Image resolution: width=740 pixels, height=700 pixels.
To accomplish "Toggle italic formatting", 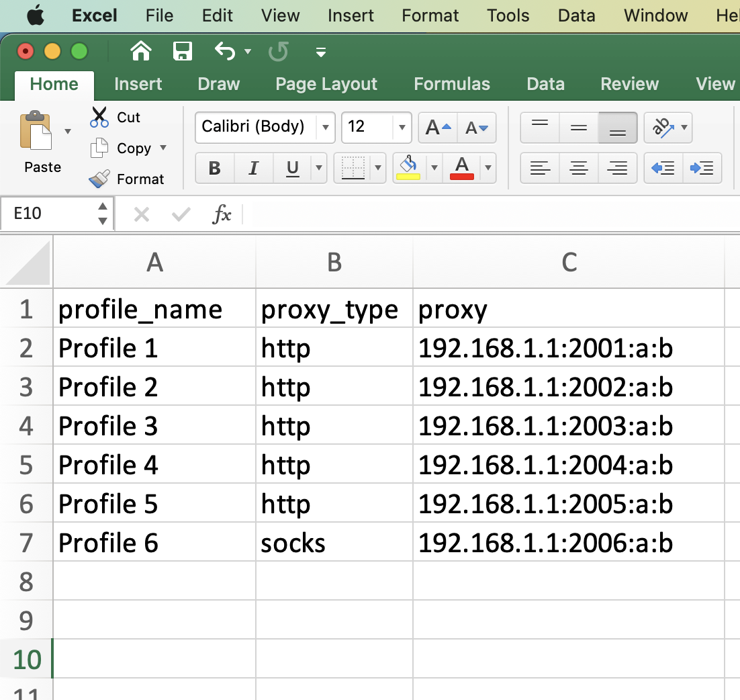I will coord(253,167).
